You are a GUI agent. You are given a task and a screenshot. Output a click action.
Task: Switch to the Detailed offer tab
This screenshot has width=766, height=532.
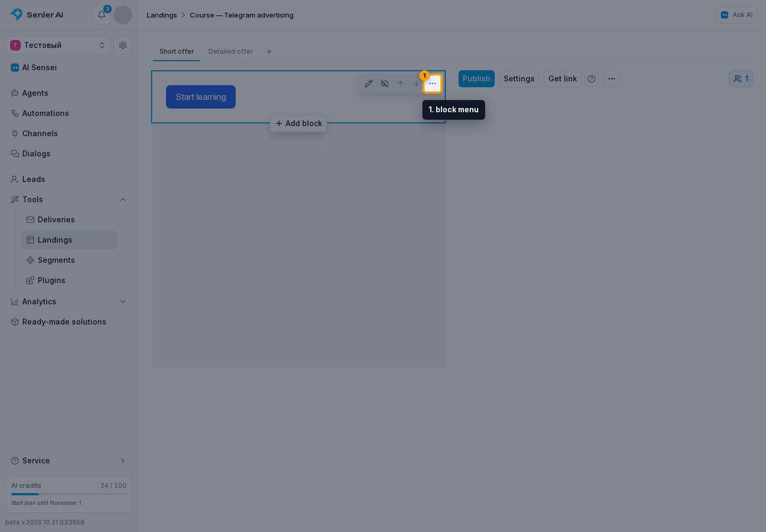(231, 52)
